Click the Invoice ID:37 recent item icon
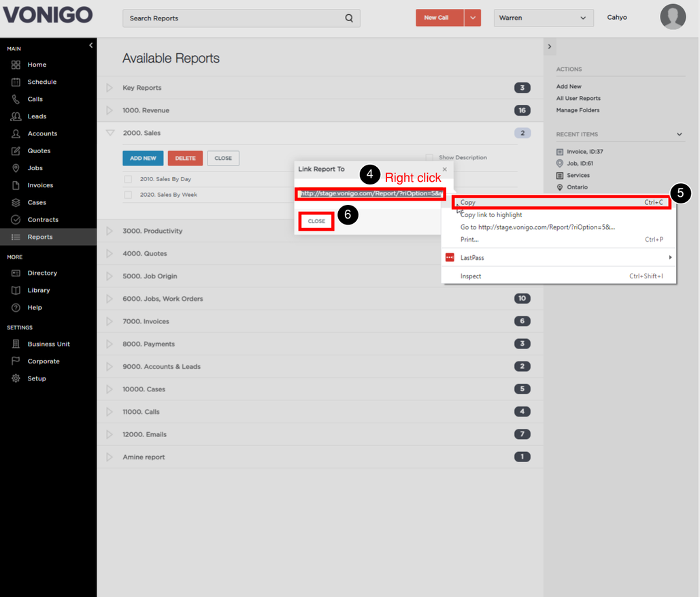Image resolution: width=700 pixels, height=597 pixels. coord(560,152)
